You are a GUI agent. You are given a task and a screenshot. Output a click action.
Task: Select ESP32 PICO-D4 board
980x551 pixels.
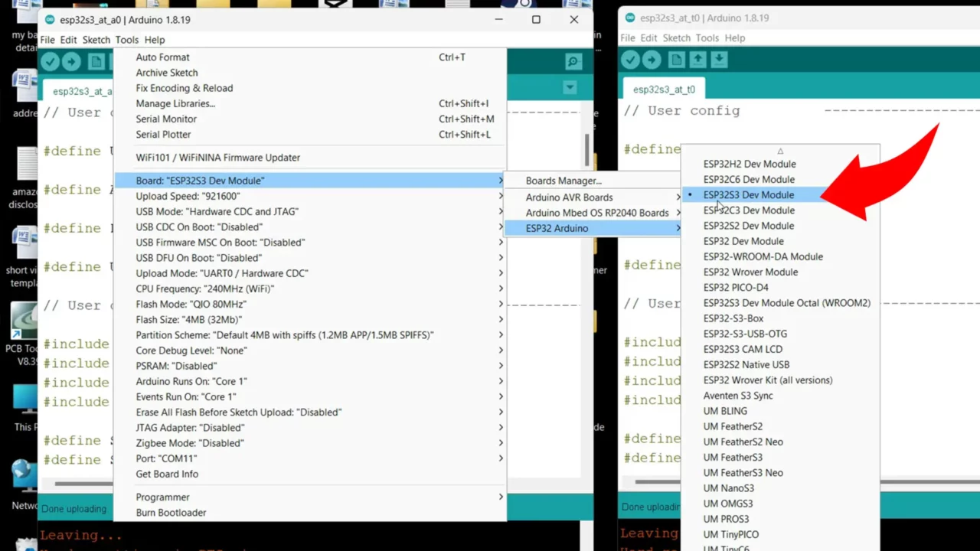tap(780, 287)
